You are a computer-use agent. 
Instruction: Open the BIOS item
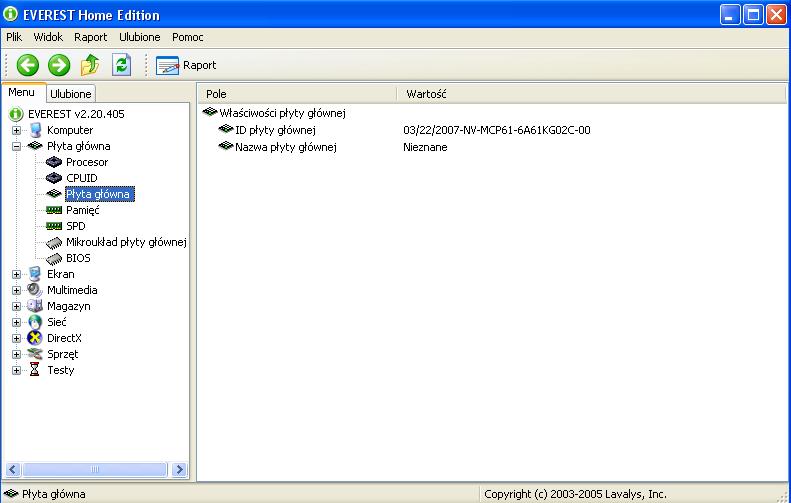pos(78,258)
